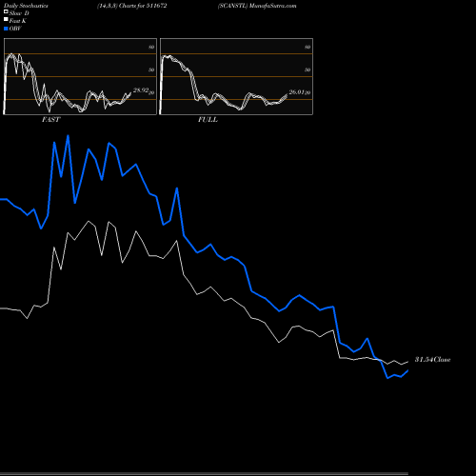Click the '31.54 Close' price label
Viewport: 476px width, 476px height.
pyautogui.click(x=432, y=360)
